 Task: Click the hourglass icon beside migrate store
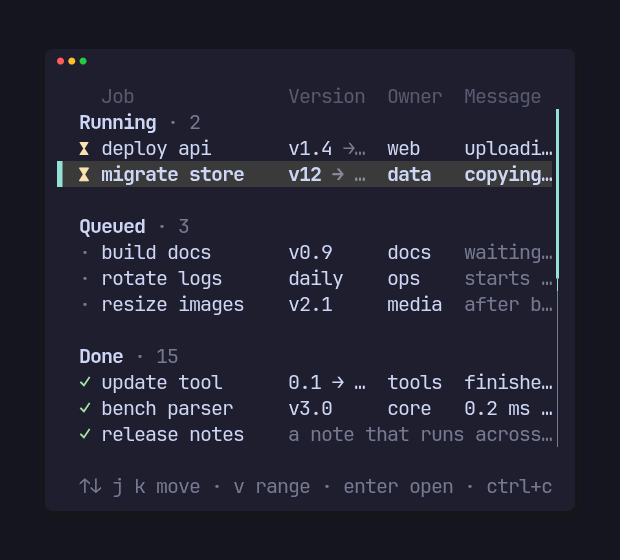tap(84, 174)
